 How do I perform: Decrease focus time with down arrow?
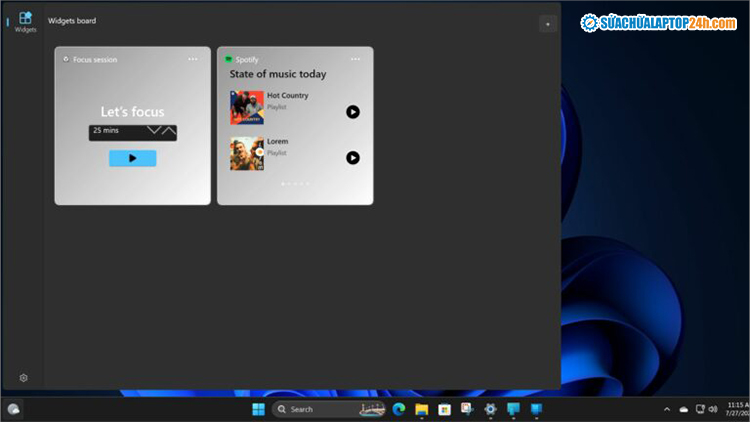(x=154, y=130)
